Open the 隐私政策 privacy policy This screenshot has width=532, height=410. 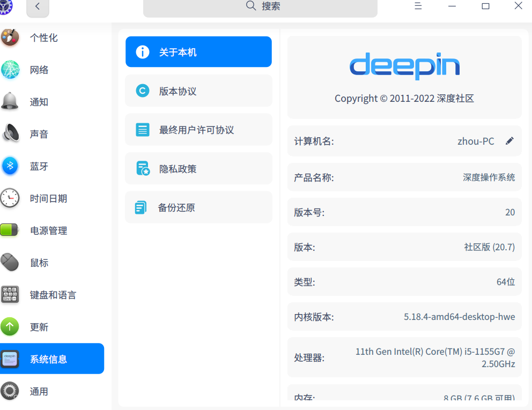[x=198, y=168]
